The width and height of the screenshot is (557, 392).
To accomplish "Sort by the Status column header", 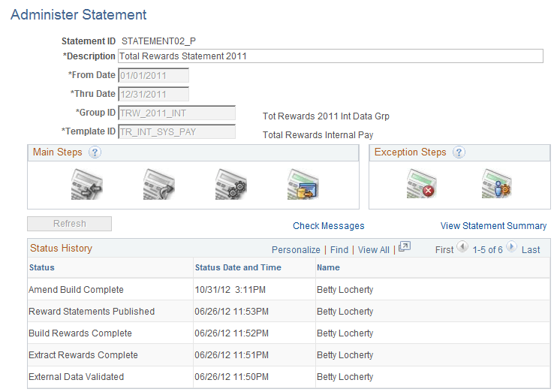I will coord(42,267).
